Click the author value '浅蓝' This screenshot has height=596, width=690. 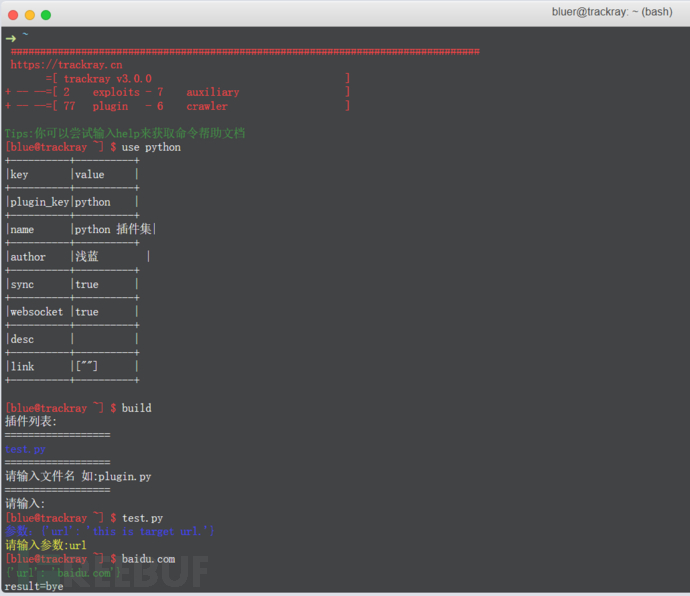click(87, 257)
